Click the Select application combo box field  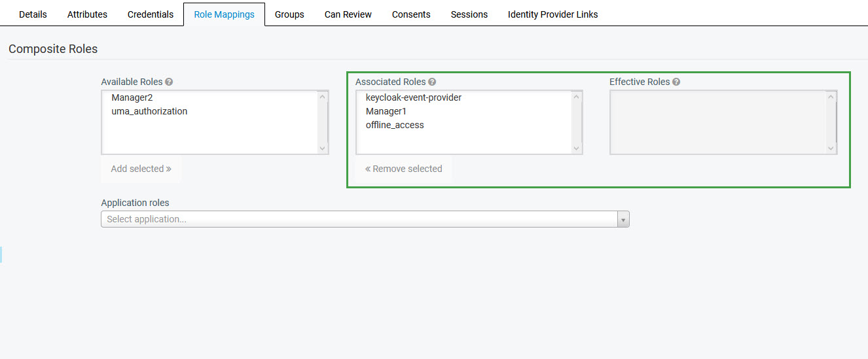[x=359, y=220]
